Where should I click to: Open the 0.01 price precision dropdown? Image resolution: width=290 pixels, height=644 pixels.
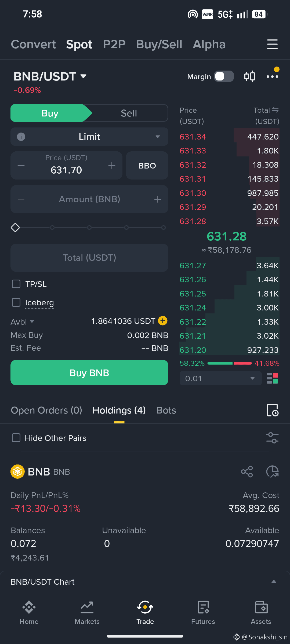tap(220, 378)
